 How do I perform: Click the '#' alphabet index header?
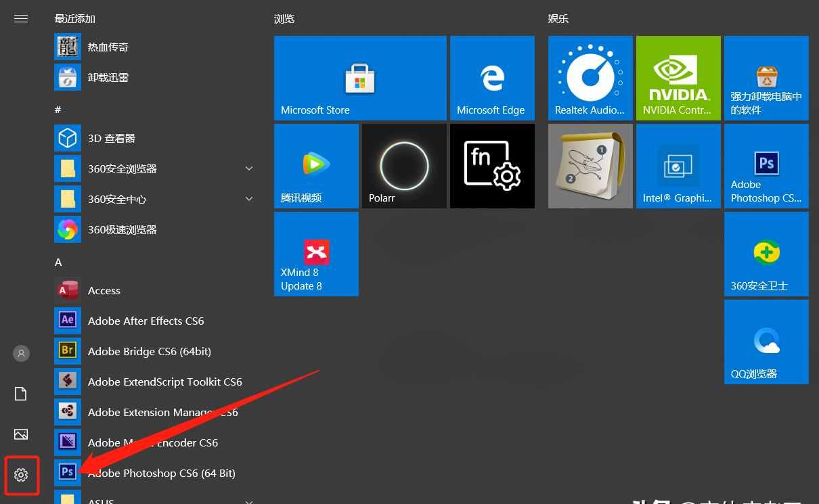(58, 110)
